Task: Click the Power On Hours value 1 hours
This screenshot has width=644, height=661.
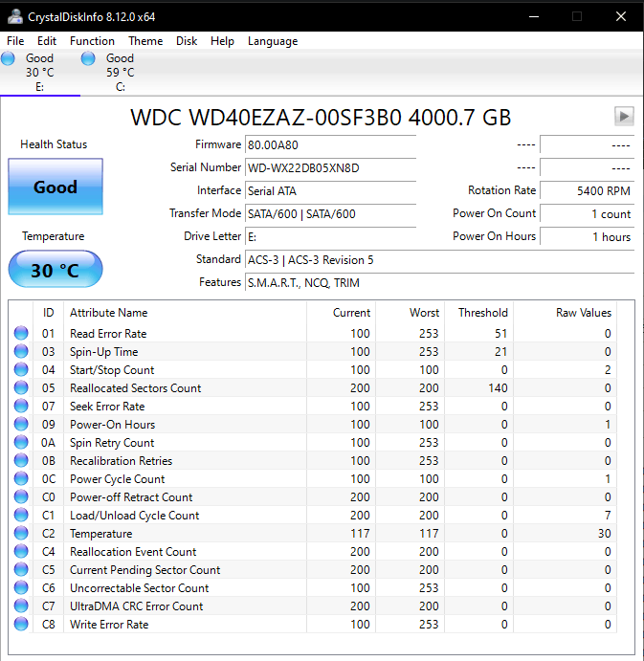Action: 588,237
